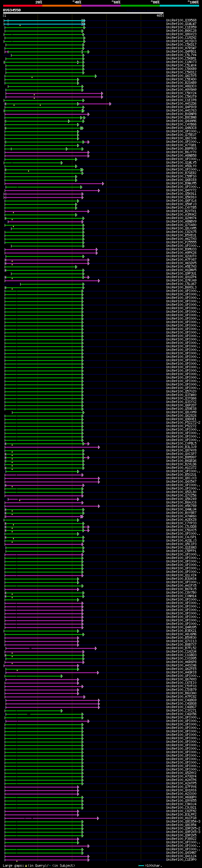Viewport: 202px width, 868px height.
Task: Click the UniRef100_P25555 label
Action: point(181,242)
